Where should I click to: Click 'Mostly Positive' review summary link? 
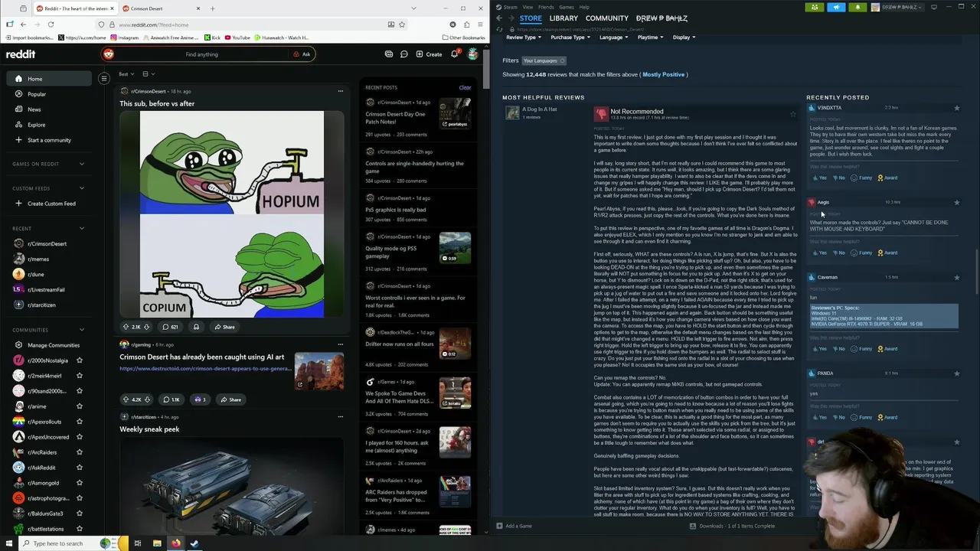663,74
